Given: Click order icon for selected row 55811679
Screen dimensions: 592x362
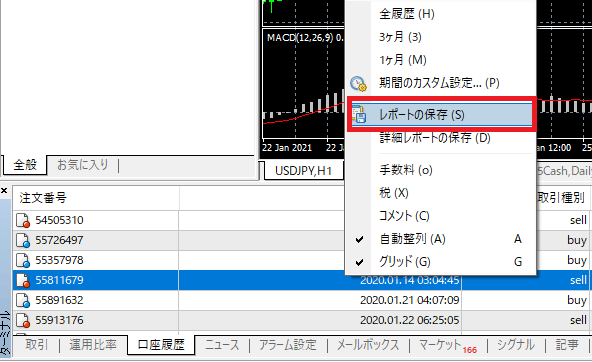Looking at the screenshot, I should [x=23, y=280].
